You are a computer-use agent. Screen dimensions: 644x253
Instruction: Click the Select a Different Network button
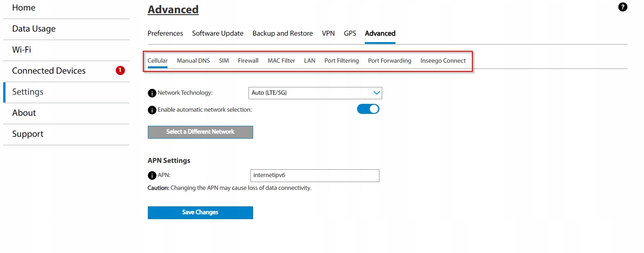[x=200, y=132]
